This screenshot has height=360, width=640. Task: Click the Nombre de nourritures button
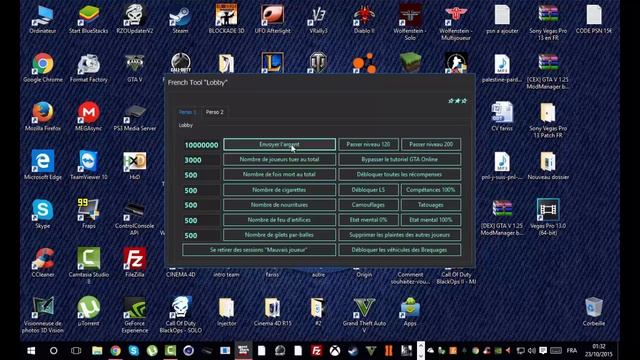[x=280, y=205]
